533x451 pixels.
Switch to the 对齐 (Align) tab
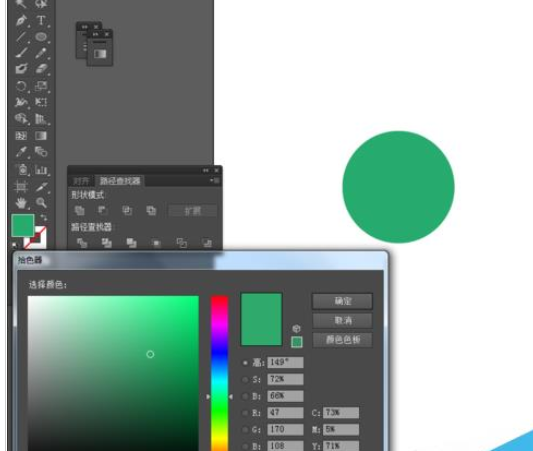coord(81,181)
